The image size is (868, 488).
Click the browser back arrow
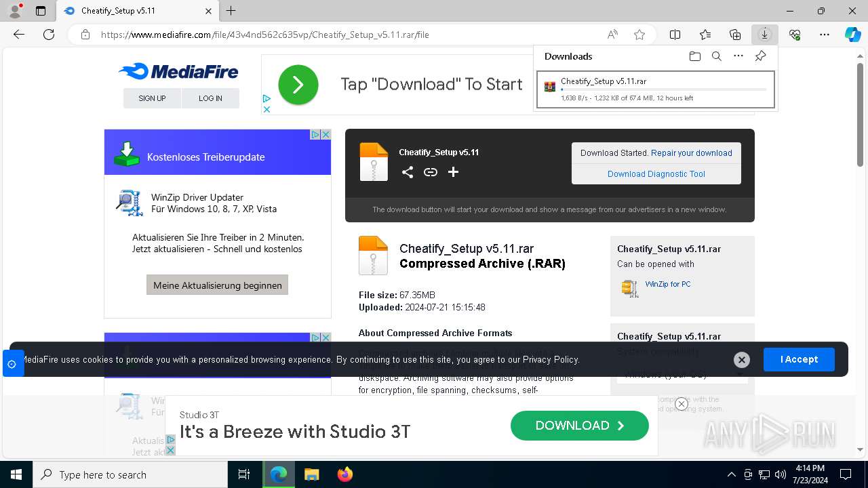click(19, 35)
